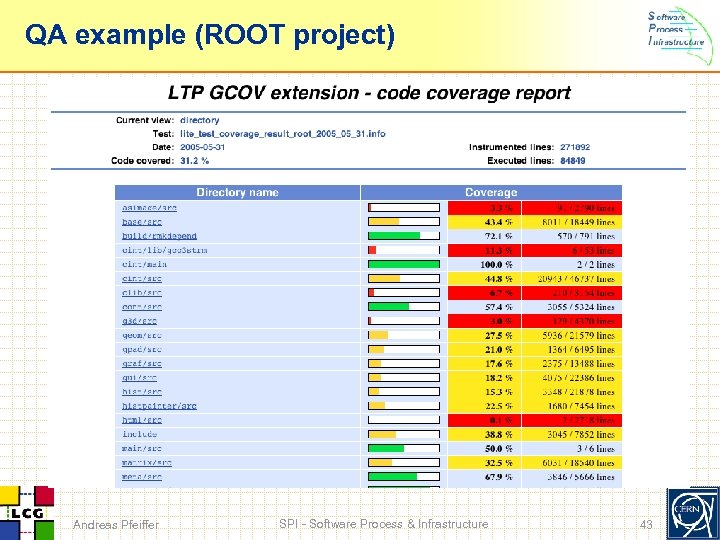This screenshot has height=540, width=720.
Task: Open the hist/src directory link
Action: 142,392
